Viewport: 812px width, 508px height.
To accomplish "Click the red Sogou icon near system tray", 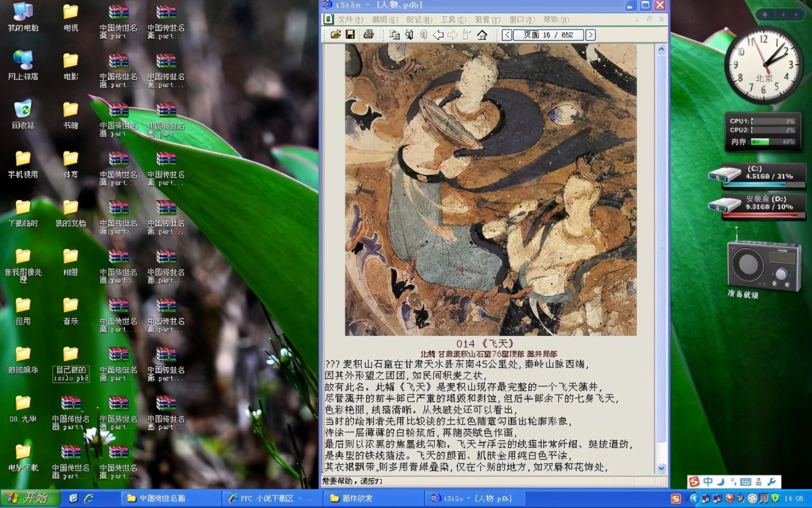I will tap(676, 498).
